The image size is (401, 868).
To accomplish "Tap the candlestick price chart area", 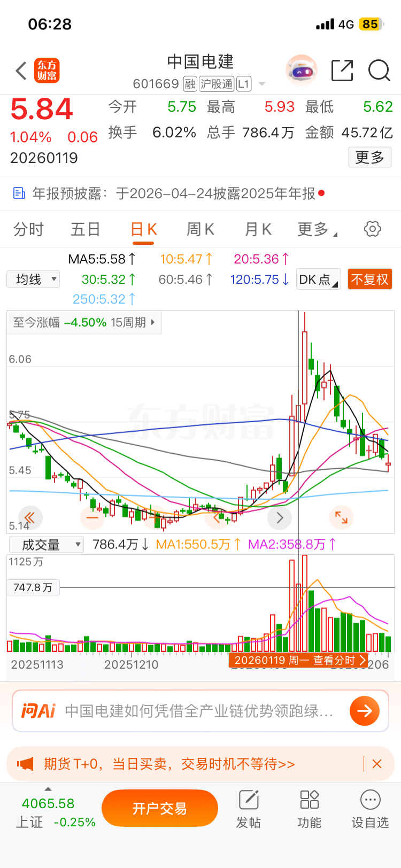I will click(200, 422).
